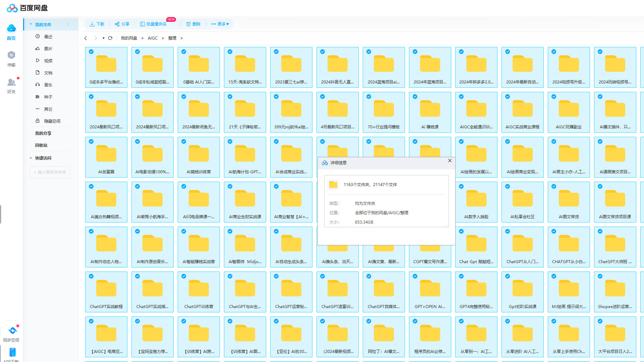Close the 详细信息 dialog
644x362 pixels.
[450, 161]
